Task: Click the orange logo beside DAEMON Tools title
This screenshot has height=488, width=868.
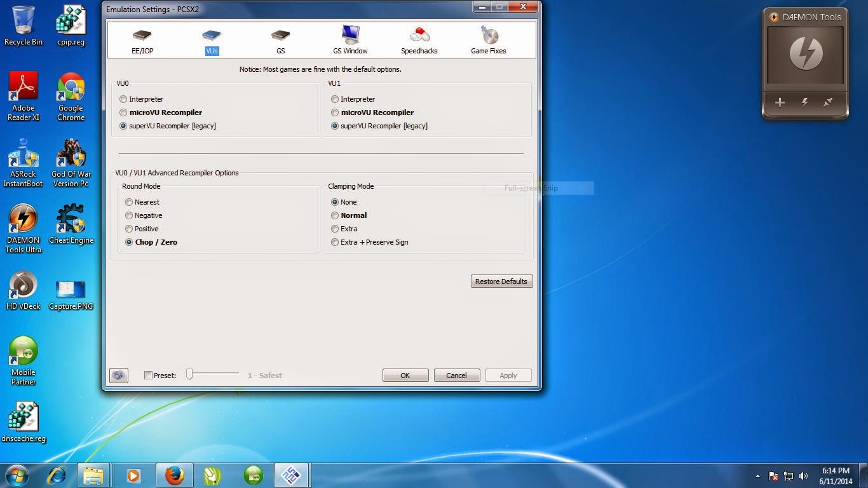Action: (774, 17)
